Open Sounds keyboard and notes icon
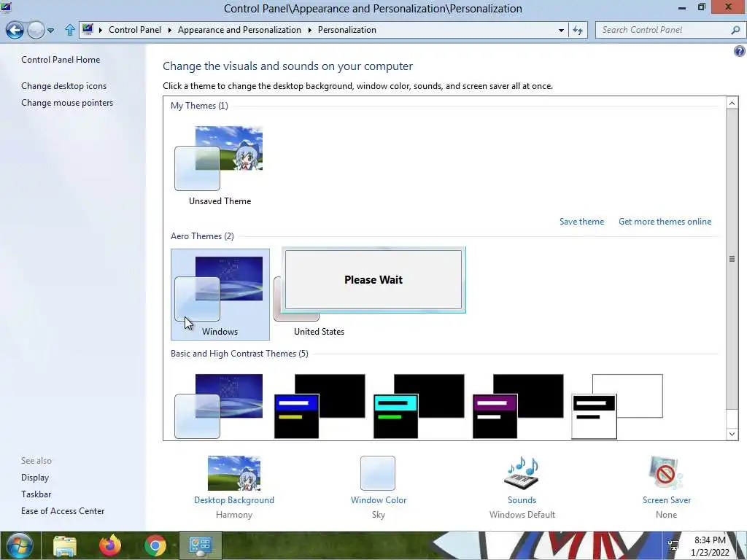747x560 pixels. (522, 473)
